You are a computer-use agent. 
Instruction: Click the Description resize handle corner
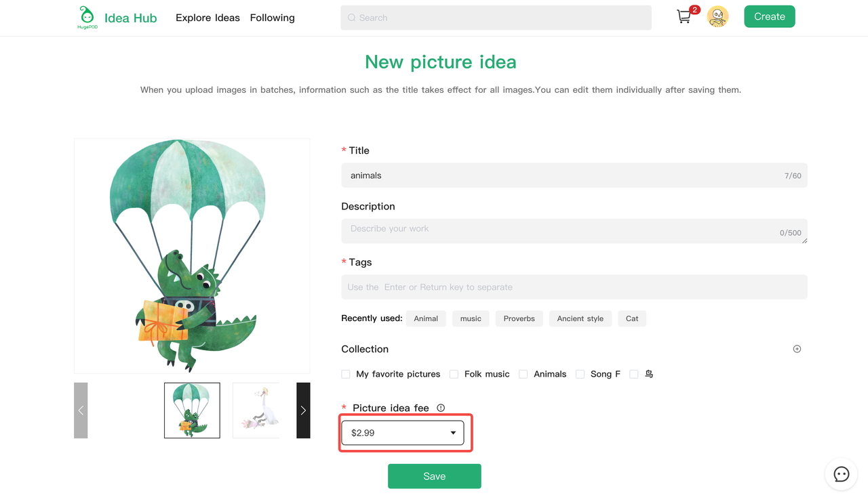[804, 240]
